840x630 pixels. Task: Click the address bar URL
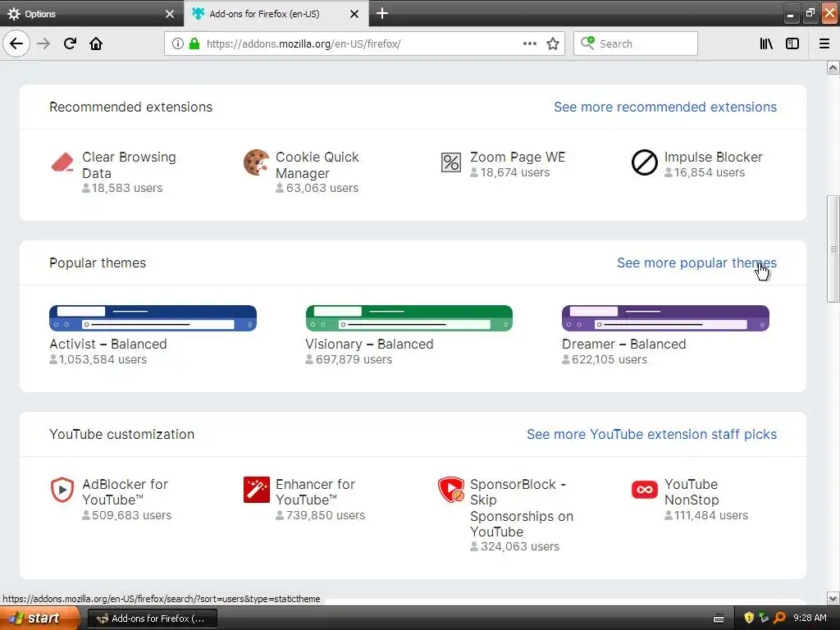click(304, 43)
